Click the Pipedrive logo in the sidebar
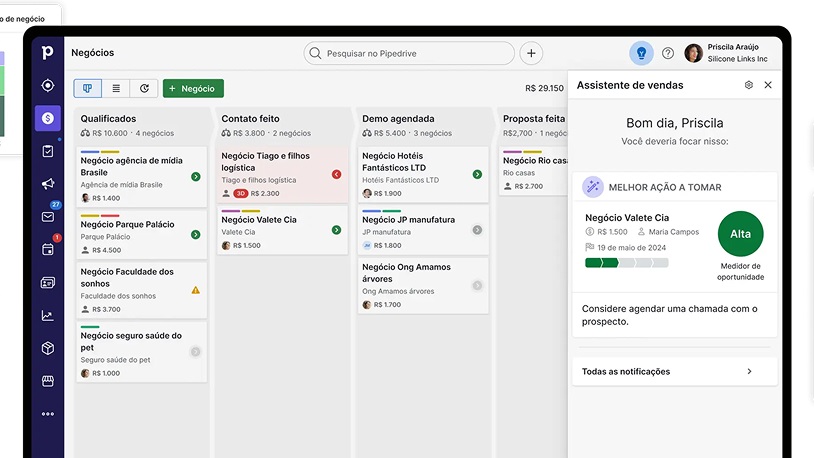The image size is (814, 458). click(x=47, y=52)
